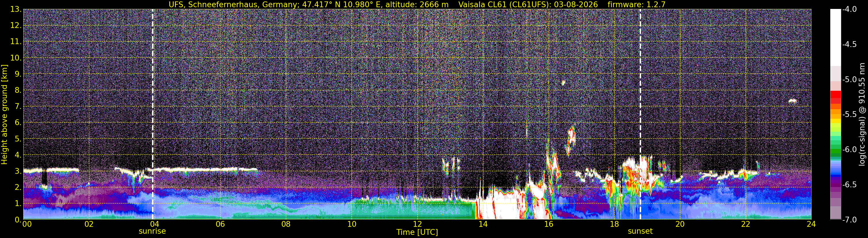Click the red section of the color bar
This screenshot has height=238, width=868.
835,97
